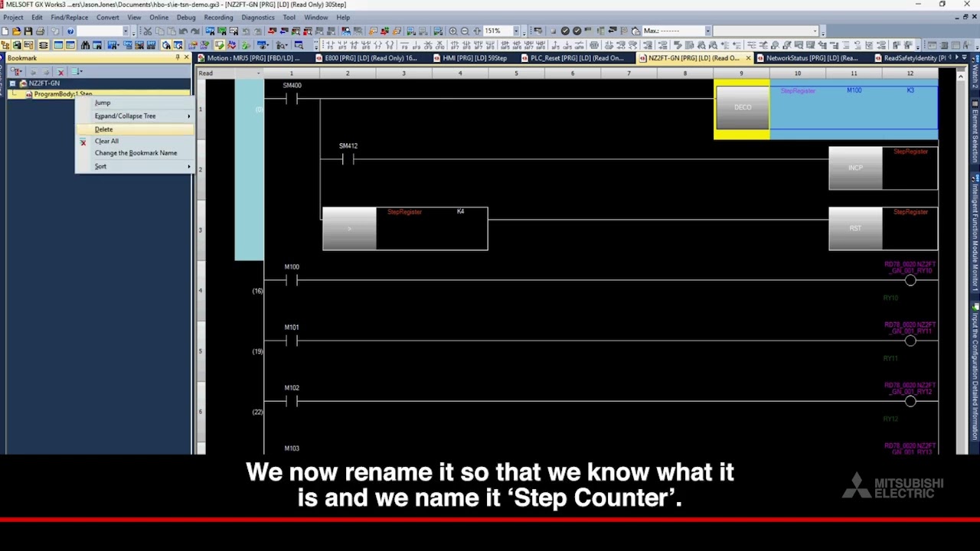Open the Find/Replace menu
Screen dimensions: 980x551
[x=69, y=18]
